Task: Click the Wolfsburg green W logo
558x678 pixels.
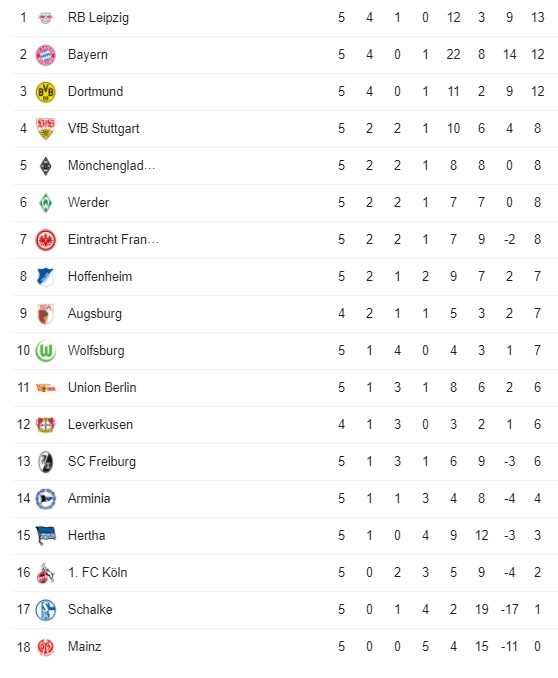Action: coord(45,351)
